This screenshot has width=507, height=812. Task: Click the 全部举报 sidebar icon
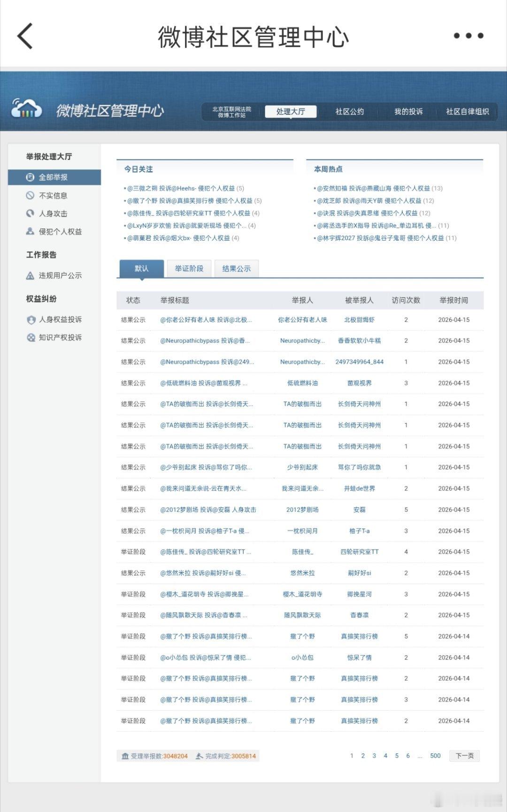click(x=30, y=177)
